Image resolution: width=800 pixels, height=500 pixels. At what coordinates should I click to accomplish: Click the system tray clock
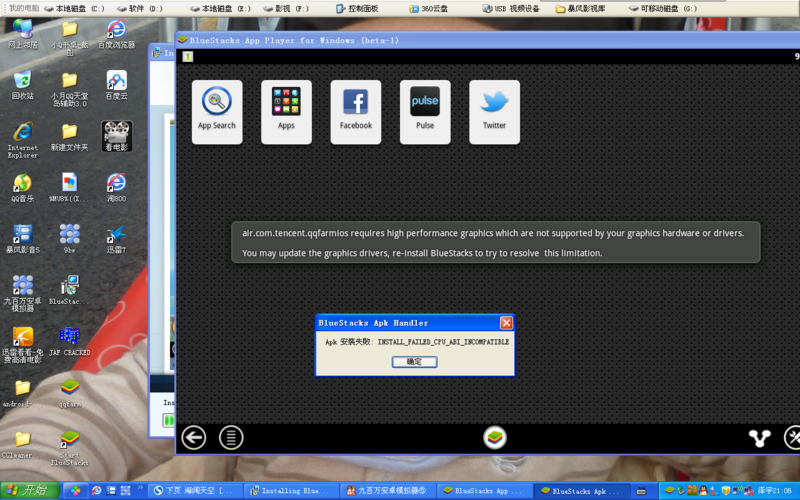[x=774, y=490]
